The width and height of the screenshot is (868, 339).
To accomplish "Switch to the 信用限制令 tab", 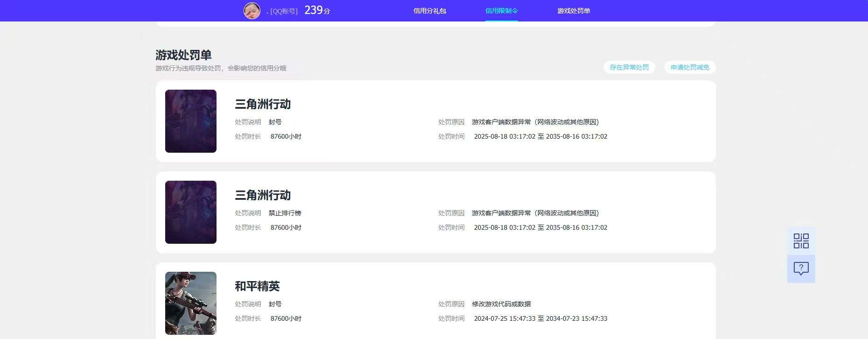I will [502, 11].
